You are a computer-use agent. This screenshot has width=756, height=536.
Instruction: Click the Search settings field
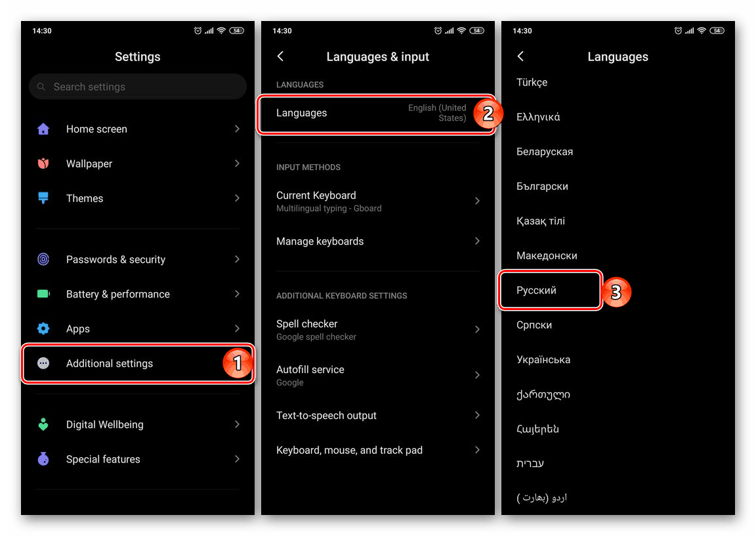click(138, 87)
